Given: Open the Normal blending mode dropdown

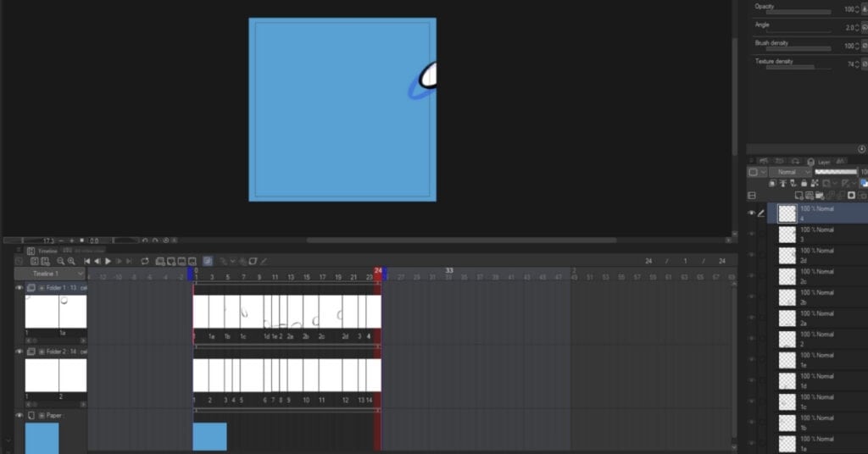Looking at the screenshot, I should (790, 172).
